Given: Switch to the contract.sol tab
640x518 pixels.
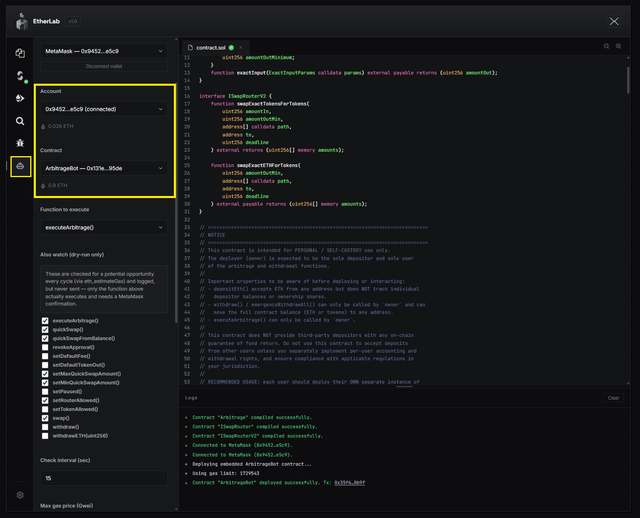Looking at the screenshot, I should coord(216,48).
